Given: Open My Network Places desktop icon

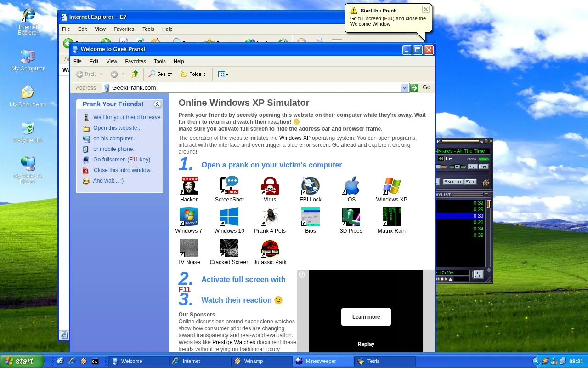Looking at the screenshot, I should (28, 170).
